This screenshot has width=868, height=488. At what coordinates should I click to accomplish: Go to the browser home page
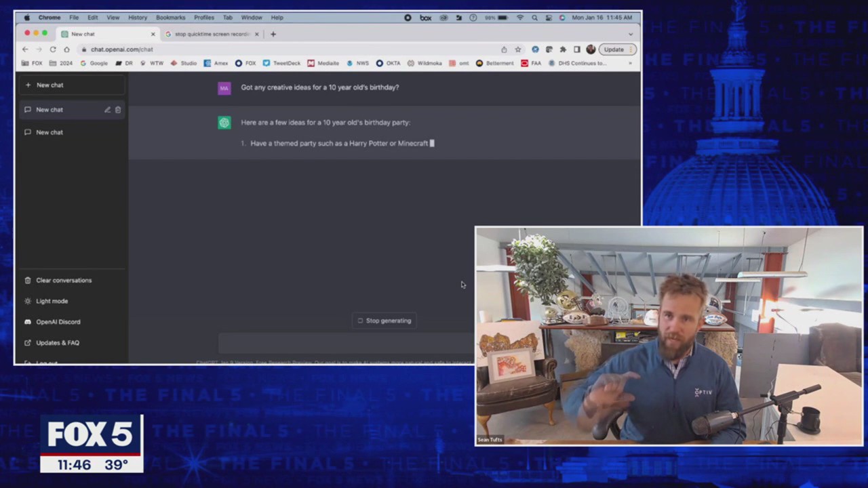click(x=66, y=49)
